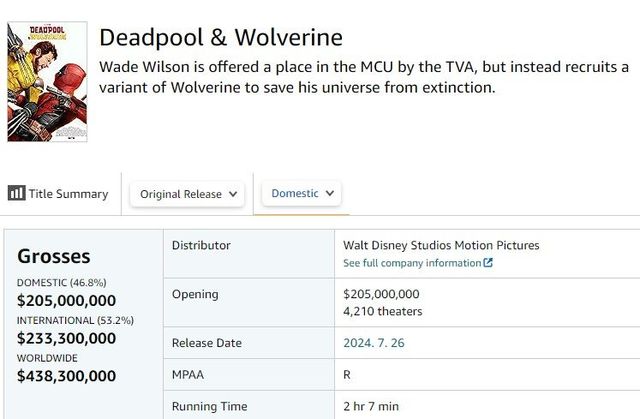
Task: Click the 4,210 theaters text
Action: (x=382, y=311)
